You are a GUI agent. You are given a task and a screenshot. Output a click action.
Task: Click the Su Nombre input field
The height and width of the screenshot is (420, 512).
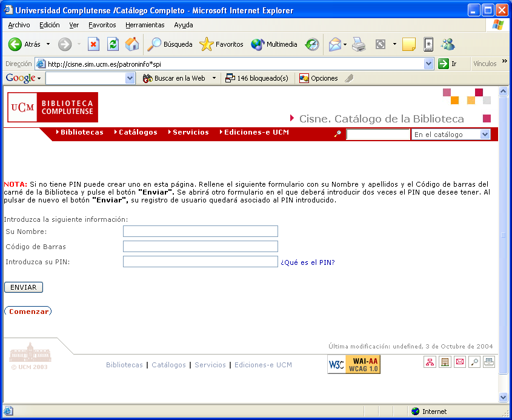point(201,232)
